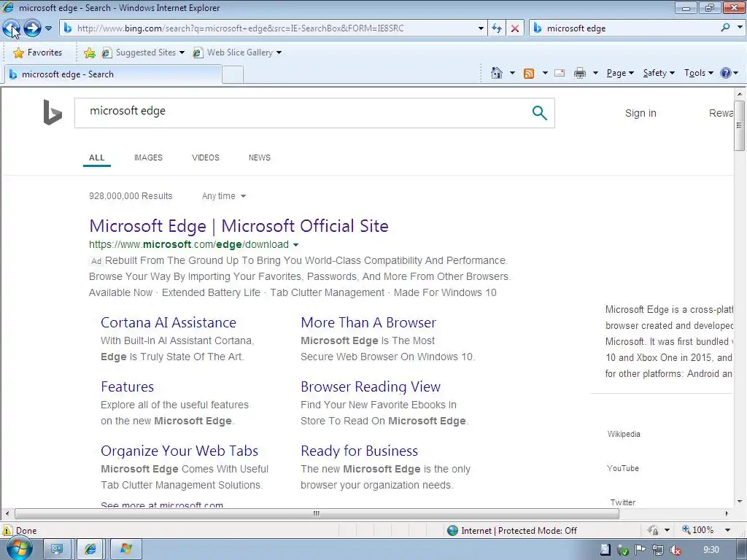Open Suggested Sites dropdown
Viewport: 747px width, 560px height.
143,52
